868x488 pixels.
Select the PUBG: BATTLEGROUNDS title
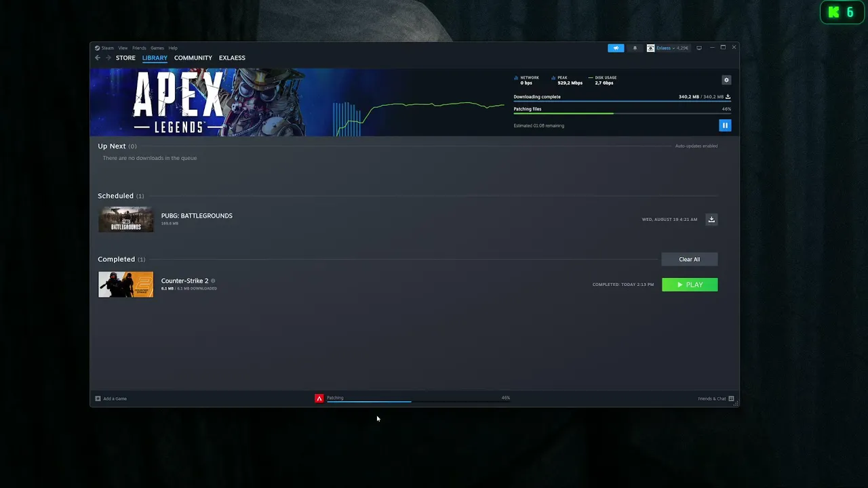coord(197,216)
